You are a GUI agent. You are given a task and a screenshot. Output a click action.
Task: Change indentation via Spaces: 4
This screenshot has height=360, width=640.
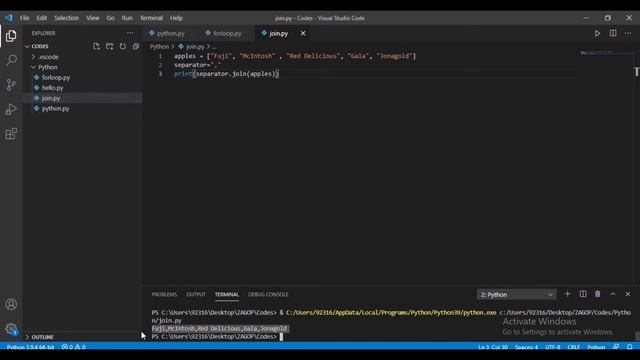[526, 347]
